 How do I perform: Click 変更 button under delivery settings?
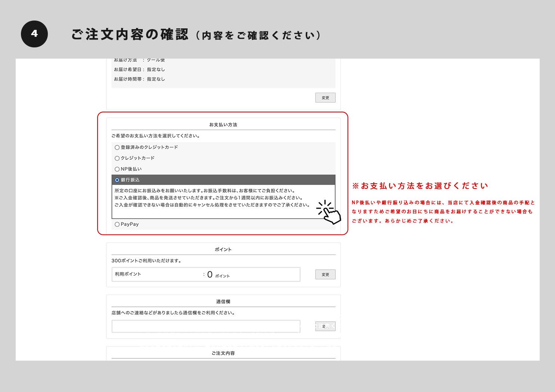click(x=326, y=98)
